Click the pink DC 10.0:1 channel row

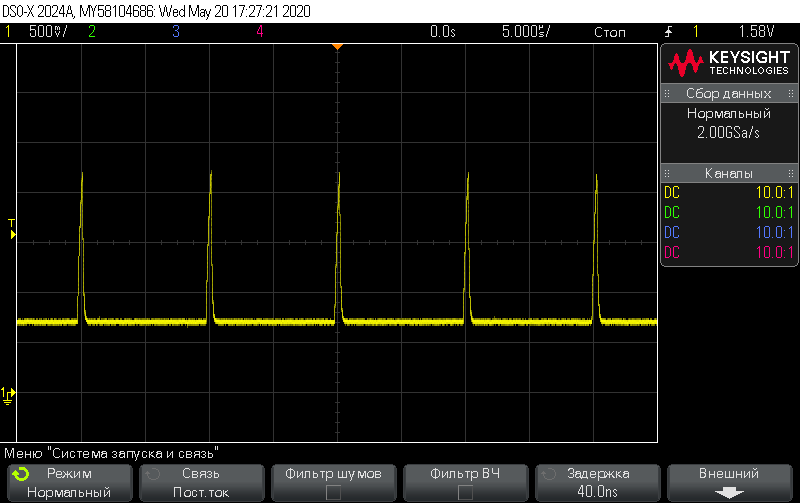(x=729, y=252)
